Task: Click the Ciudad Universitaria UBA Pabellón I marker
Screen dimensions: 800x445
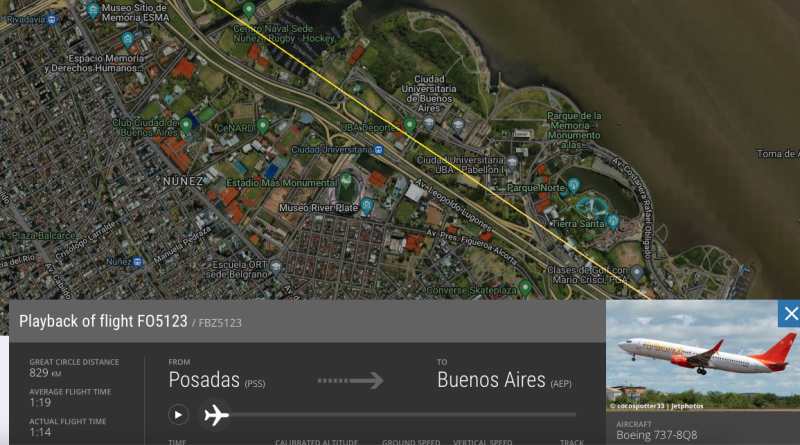Action: pos(512,162)
